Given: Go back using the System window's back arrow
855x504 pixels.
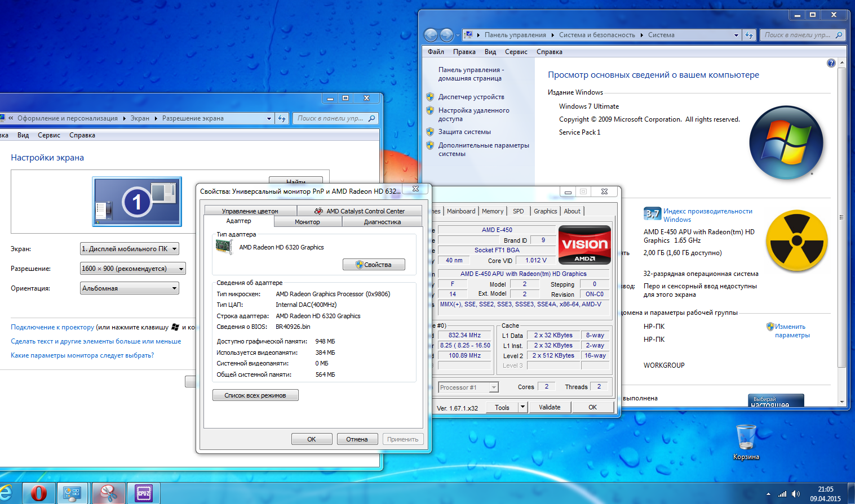Looking at the screenshot, I should pos(431,35).
